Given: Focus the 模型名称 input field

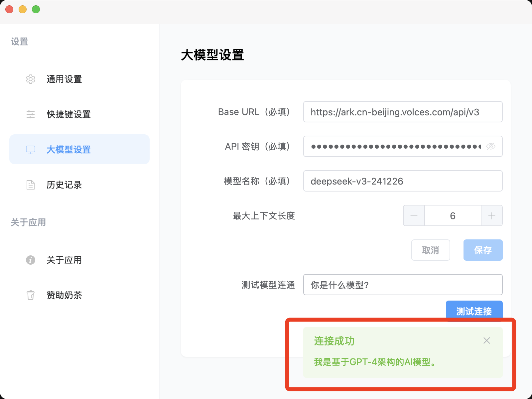Looking at the screenshot, I should coord(403,181).
